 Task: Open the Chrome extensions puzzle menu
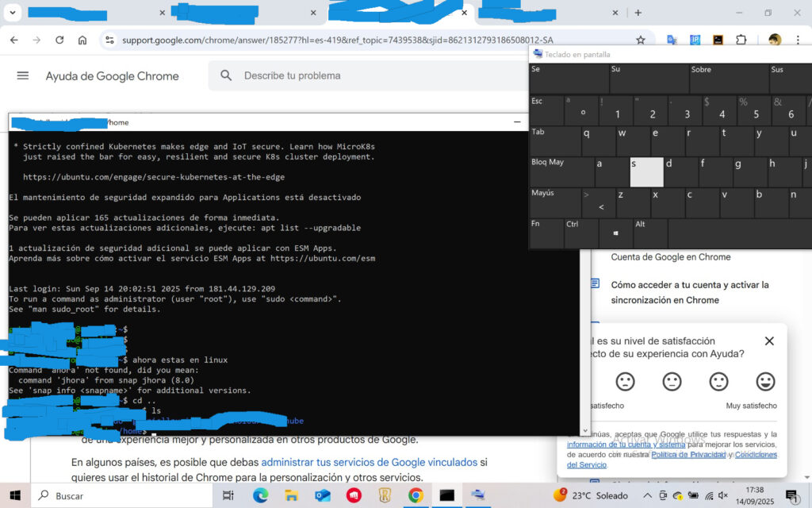point(741,40)
